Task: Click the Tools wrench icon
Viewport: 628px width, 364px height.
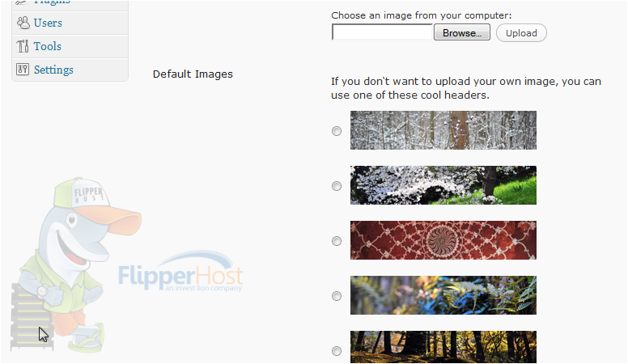Action: 23,46
